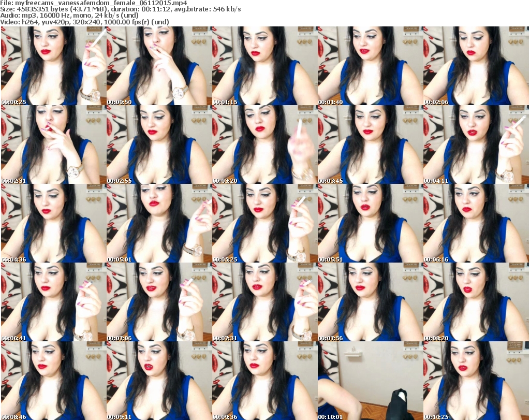Select the frame at 00:00:50
530x420 pixels.
tap(159, 66)
